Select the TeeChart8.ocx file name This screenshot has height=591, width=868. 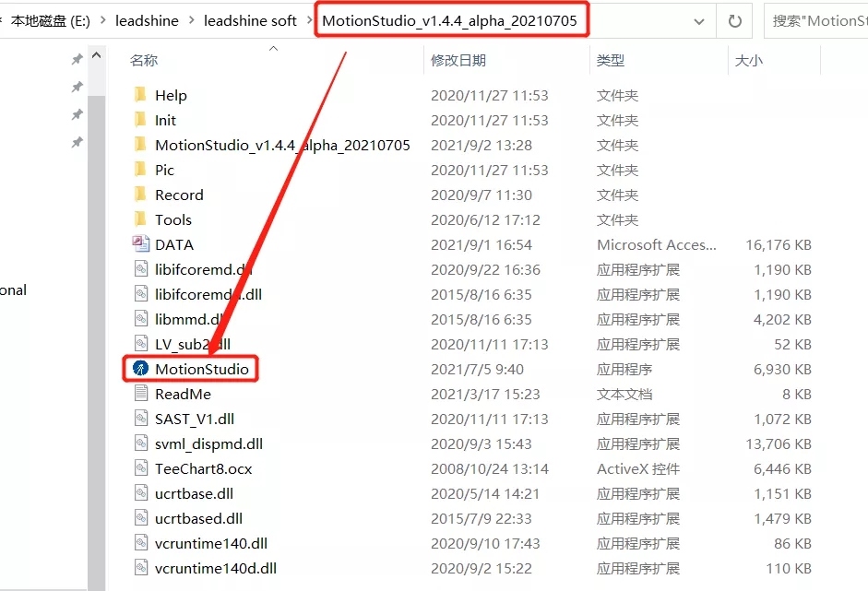pyautogui.click(x=204, y=468)
